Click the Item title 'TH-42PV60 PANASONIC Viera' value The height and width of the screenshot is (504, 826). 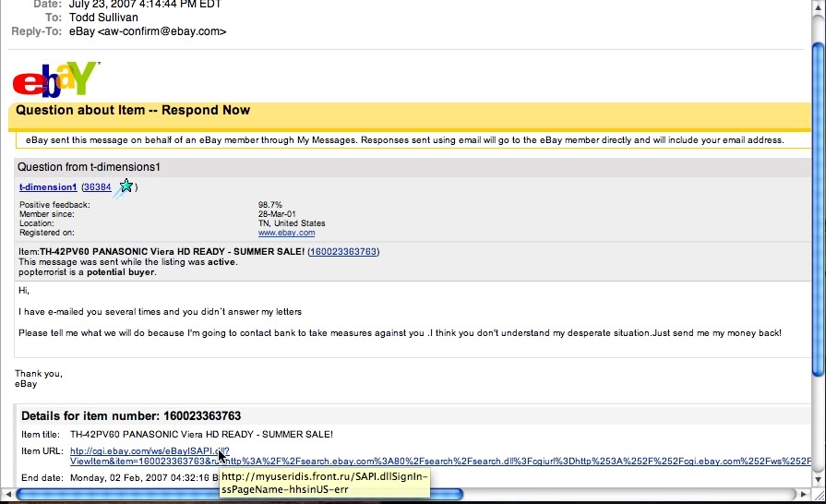coord(201,435)
